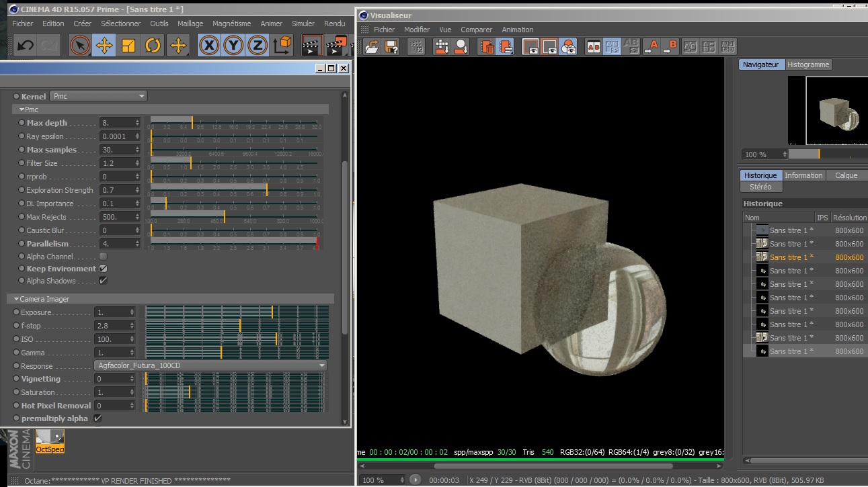Toggle the premultiply alpha checkbox
This screenshot has height=487, width=868.
click(x=97, y=418)
